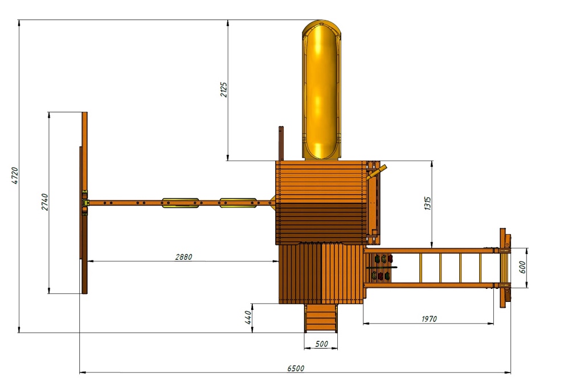Screen dimensions: 564x392
Task: Click the 4720 overall height dimension label
Action: pyautogui.click(x=15, y=175)
